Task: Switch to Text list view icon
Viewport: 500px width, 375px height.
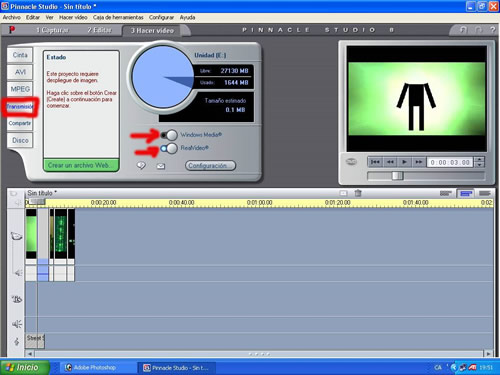Action: [485, 193]
